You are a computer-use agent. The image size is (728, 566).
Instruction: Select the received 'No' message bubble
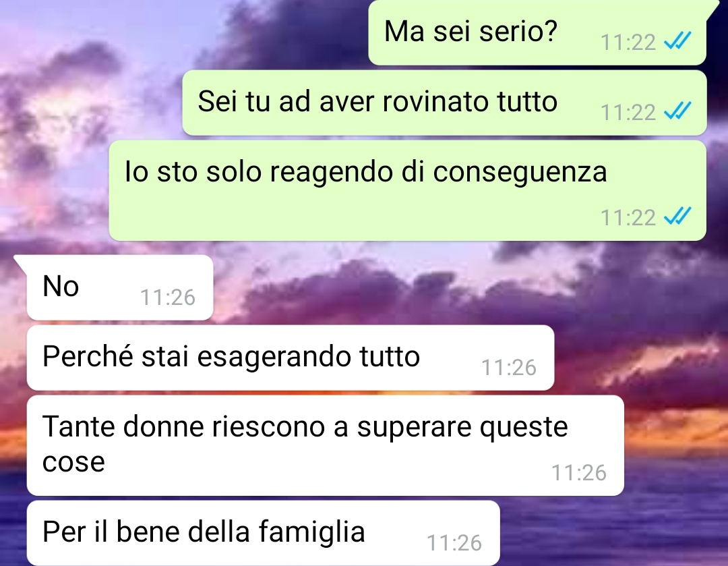click(x=120, y=287)
